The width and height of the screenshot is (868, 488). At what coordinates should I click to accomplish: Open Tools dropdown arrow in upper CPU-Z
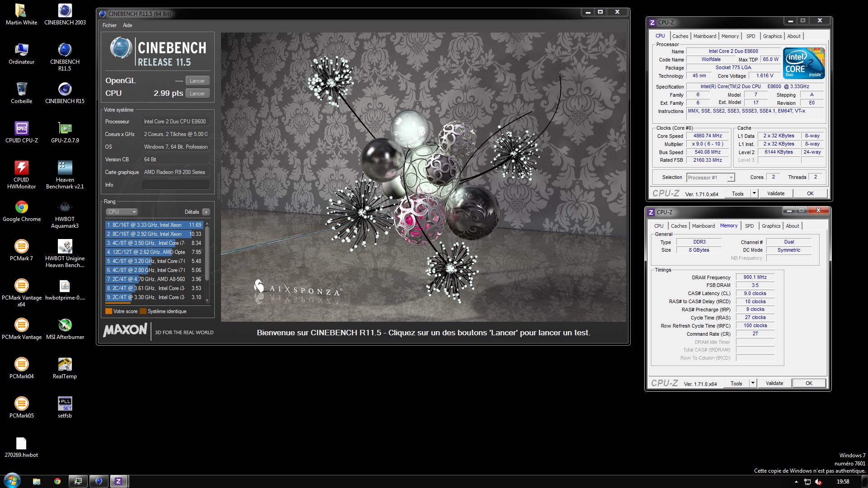pos(754,194)
